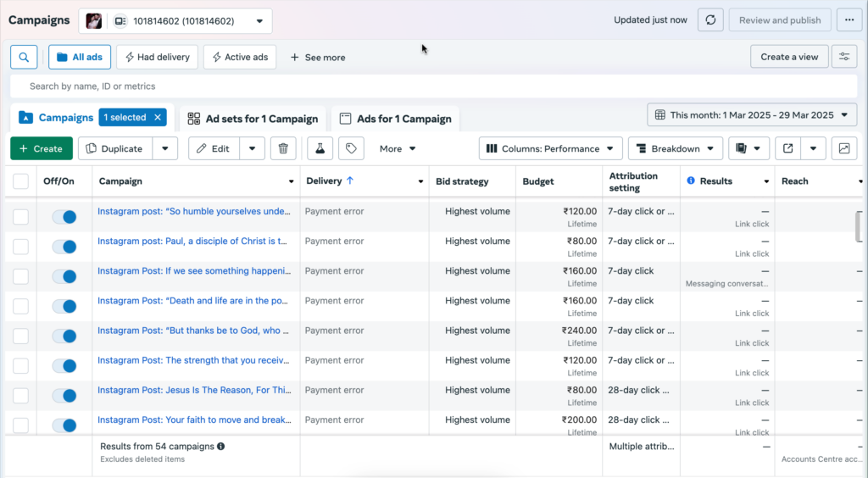
Task: Clear selection with the X on 1 selected
Action: 158,117
